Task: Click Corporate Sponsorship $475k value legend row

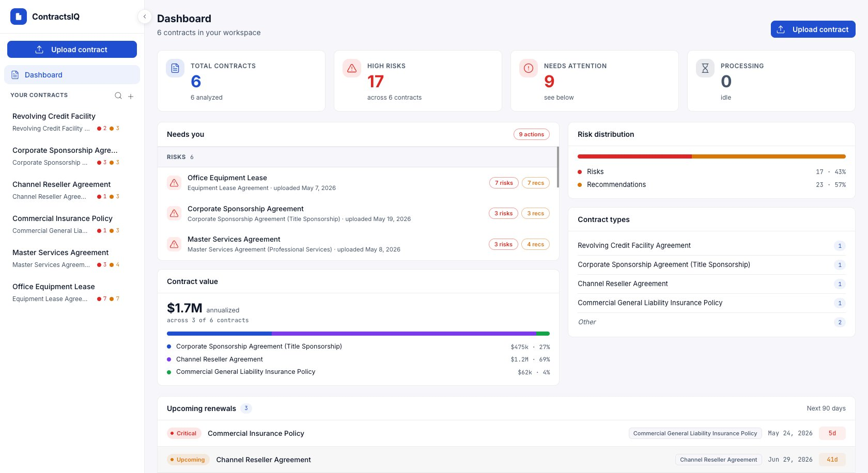Action: pos(358,346)
